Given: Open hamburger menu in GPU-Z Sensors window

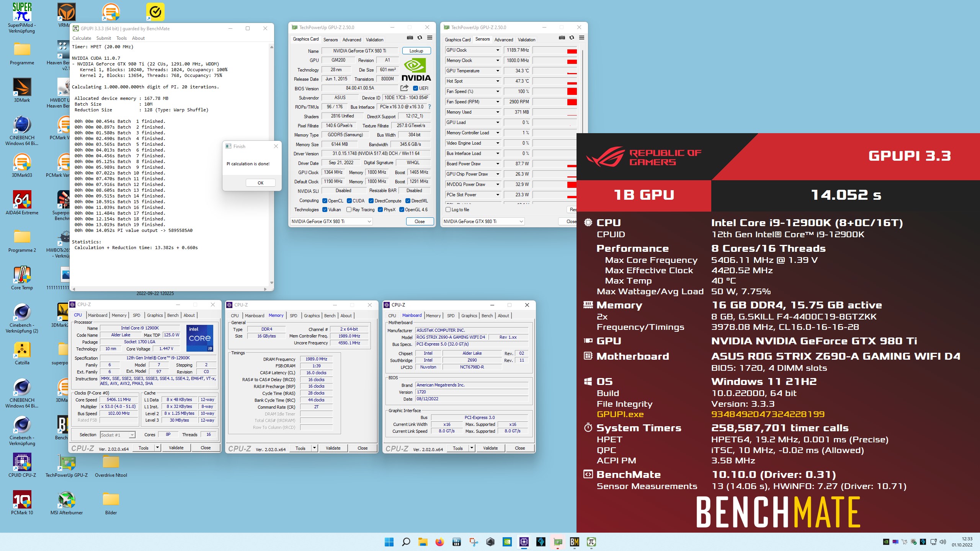Looking at the screenshot, I should [x=581, y=38].
